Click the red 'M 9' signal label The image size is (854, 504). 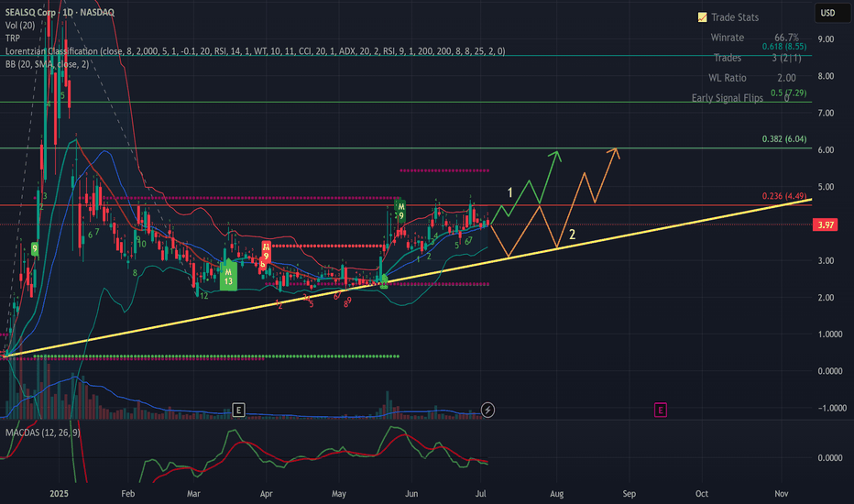click(x=266, y=252)
